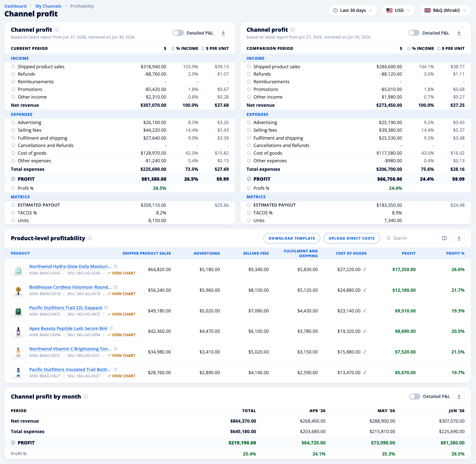Viewport: 476px width, 464px height.
Task: Open the Last 30 days date range dropdown
Action: coord(353,10)
